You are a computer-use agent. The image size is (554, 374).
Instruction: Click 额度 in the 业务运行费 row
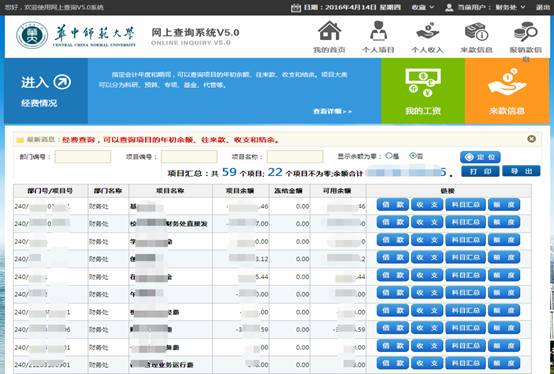(x=504, y=363)
